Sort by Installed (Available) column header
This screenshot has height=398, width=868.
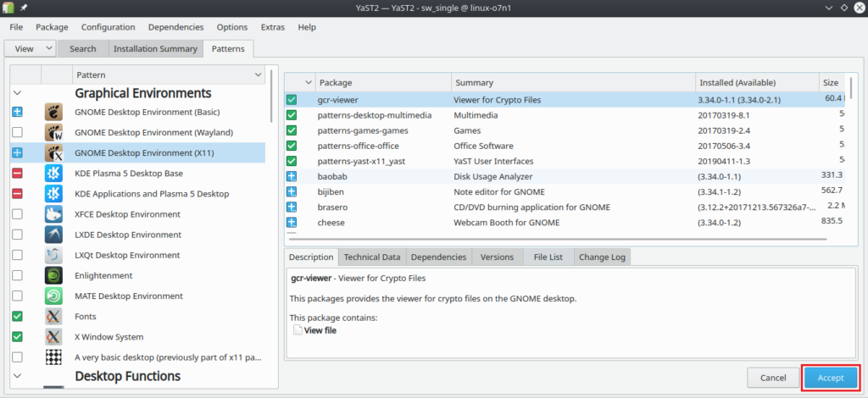757,82
